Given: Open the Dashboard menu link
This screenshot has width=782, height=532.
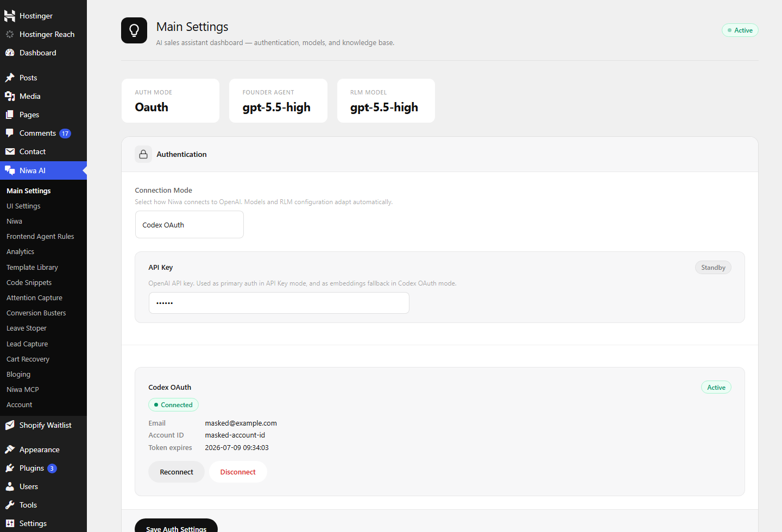Looking at the screenshot, I should pyautogui.click(x=37, y=53).
